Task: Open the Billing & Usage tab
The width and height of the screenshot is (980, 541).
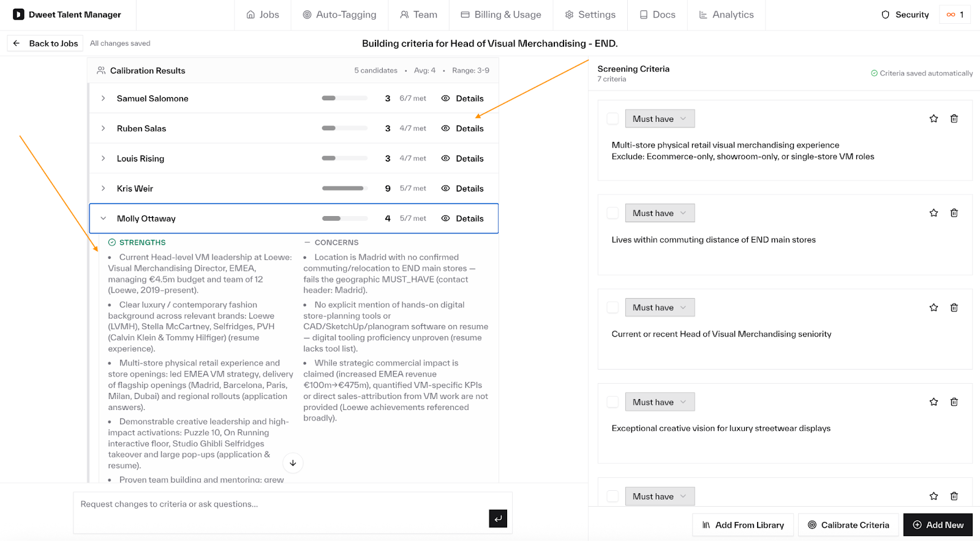Action: tap(501, 15)
